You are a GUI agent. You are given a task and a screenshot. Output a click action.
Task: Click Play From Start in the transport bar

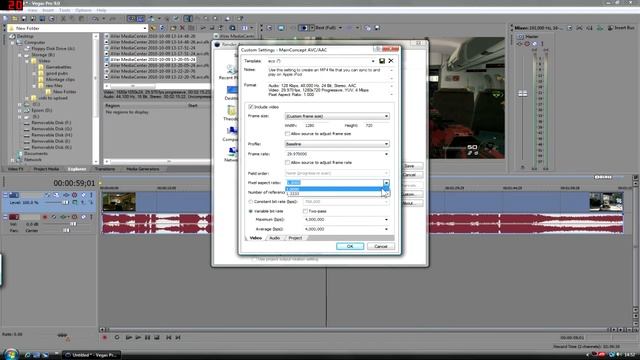129,338
